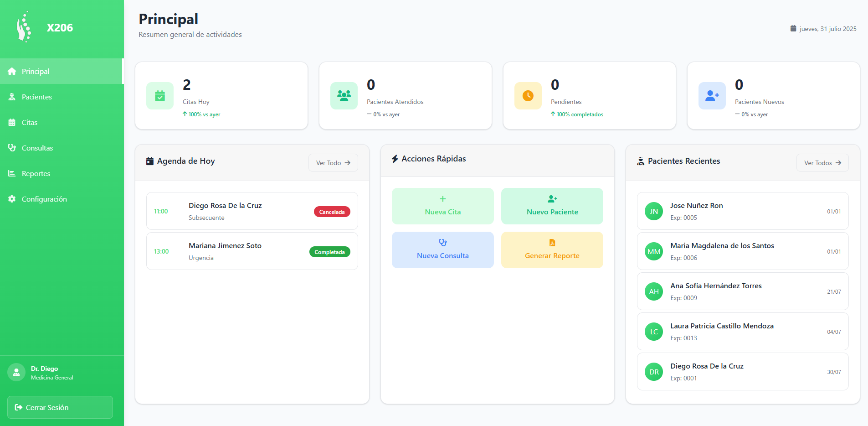Click the Pacientes Atendidos group icon

(x=344, y=96)
